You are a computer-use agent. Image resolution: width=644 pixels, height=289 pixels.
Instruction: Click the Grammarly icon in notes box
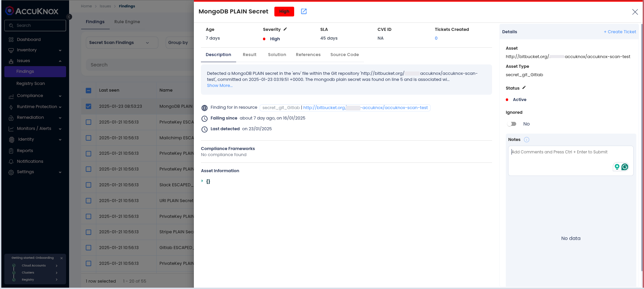pos(625,167)
